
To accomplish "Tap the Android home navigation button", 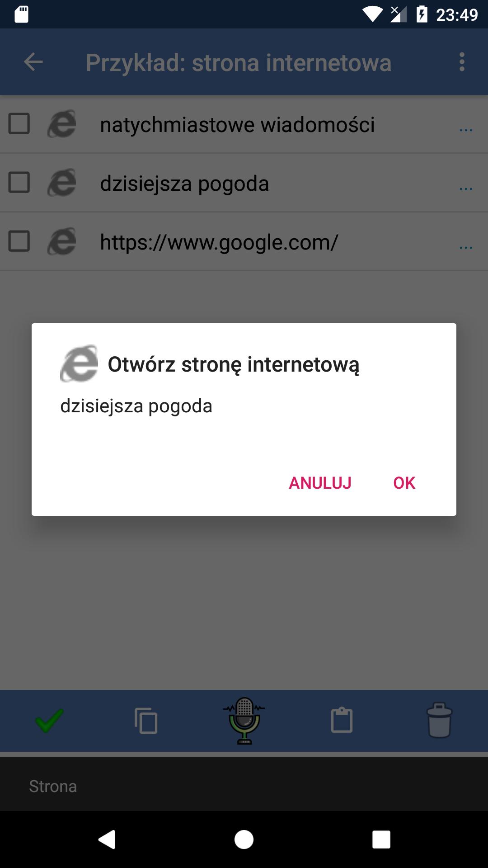I will coord(244,840).
